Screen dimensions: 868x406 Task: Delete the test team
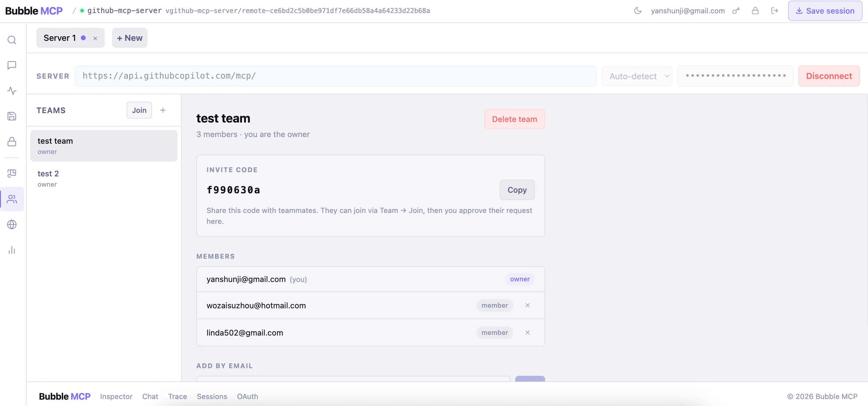point(514,119)
